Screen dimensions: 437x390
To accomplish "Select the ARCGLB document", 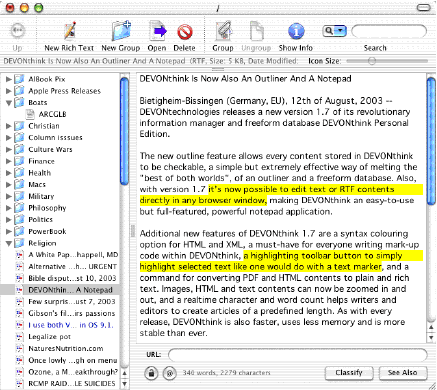I will point(52,114).
